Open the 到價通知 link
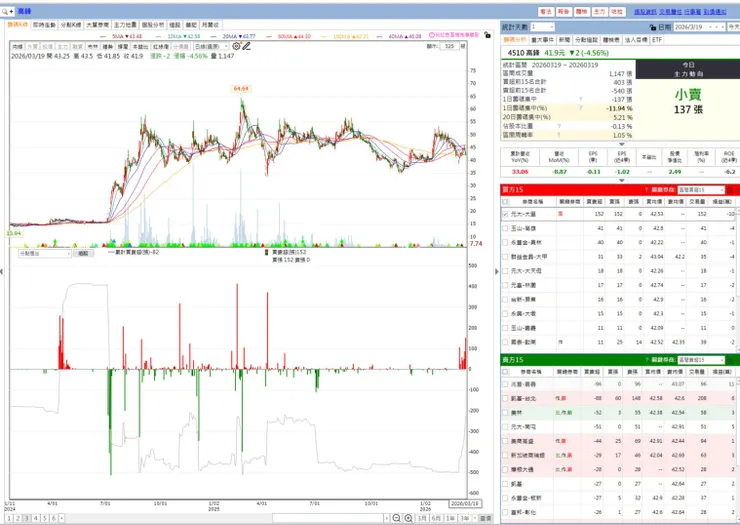The height and width of the screenshot is (525, 740). tap(715, 12)
